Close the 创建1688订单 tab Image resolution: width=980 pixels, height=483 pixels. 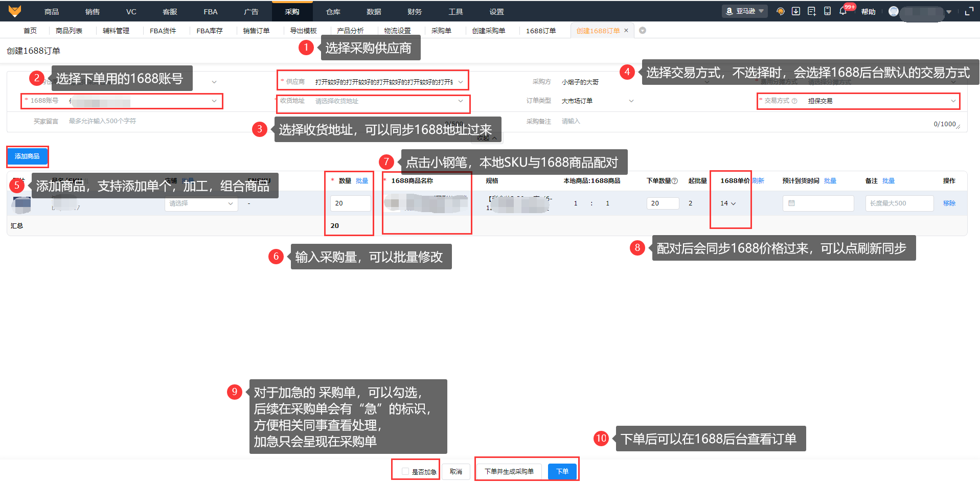626,31
